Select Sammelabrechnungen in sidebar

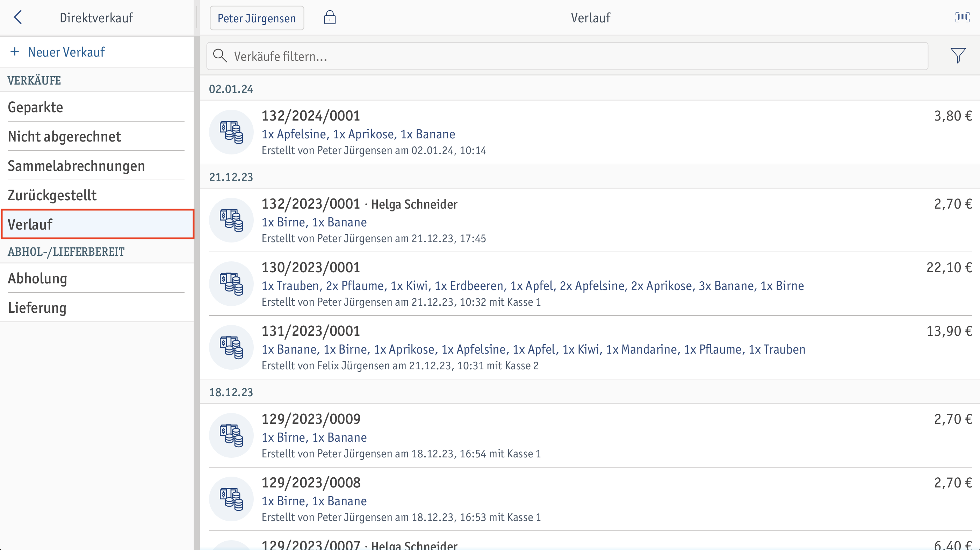(96, 166)
